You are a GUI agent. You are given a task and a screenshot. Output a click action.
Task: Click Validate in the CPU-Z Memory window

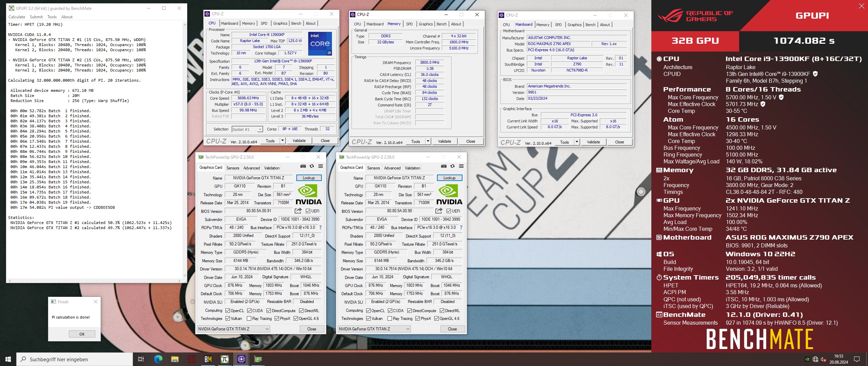click(445, 141)
